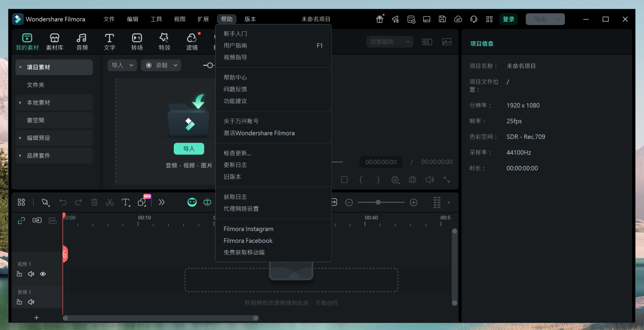Click the snapshot camera icon
This screenshot has height=330, width=644.
tap(412, 180)
